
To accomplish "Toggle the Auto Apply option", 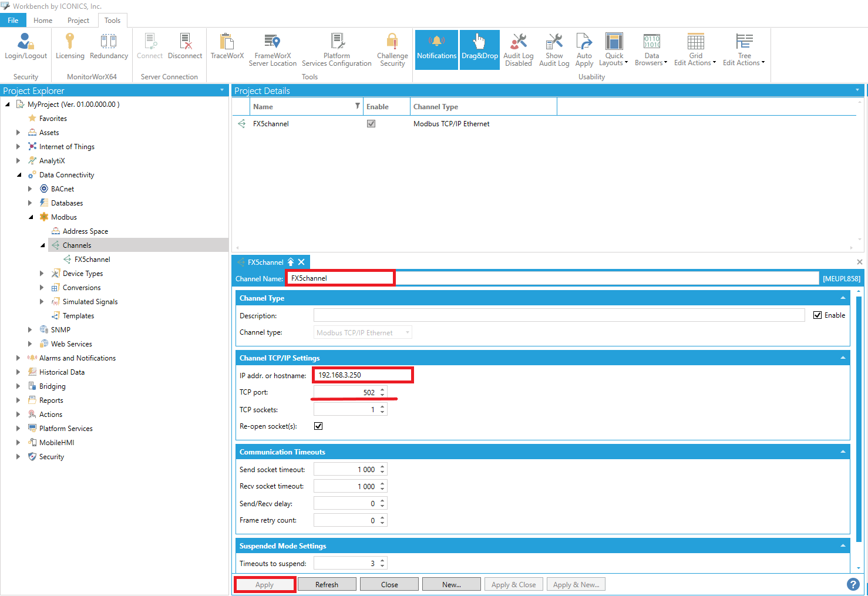I will click(584, 50).
